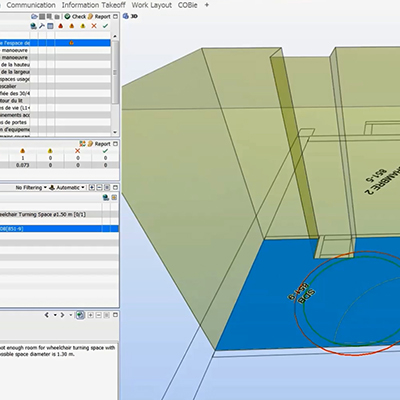Open the Work Layout tab
The height and width of the screenshot is (400, 400).
coord(152,5)
